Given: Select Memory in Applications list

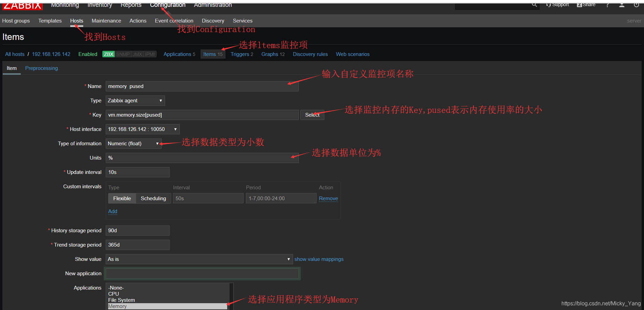Looking at the screenshot, I should pos(167,306).
